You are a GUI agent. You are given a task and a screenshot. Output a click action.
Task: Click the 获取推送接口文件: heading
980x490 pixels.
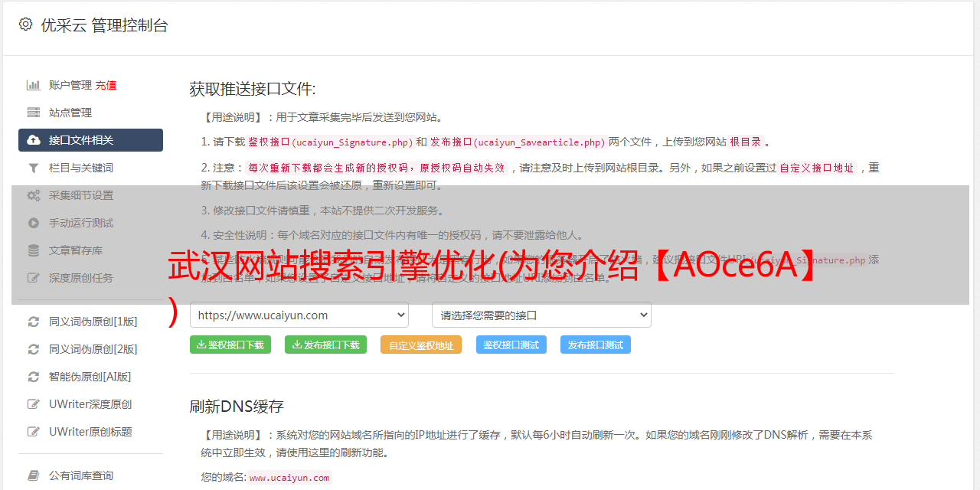point(253,89)
